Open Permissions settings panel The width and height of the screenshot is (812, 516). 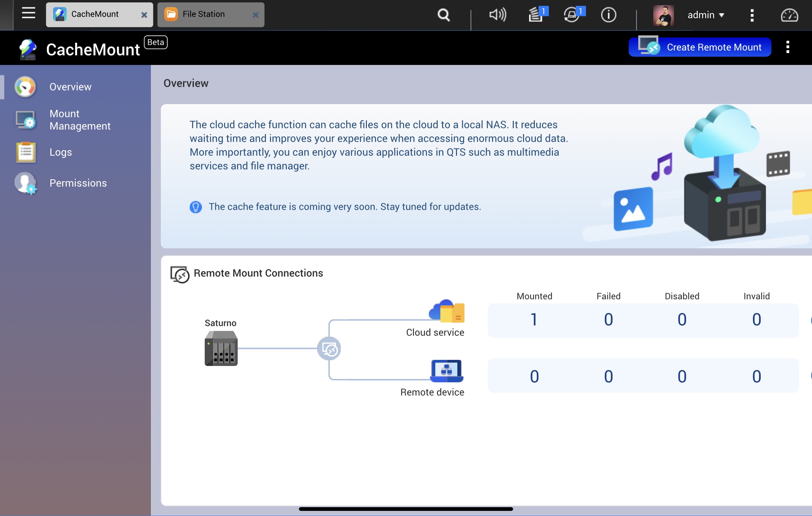click(x=78, y=182)
